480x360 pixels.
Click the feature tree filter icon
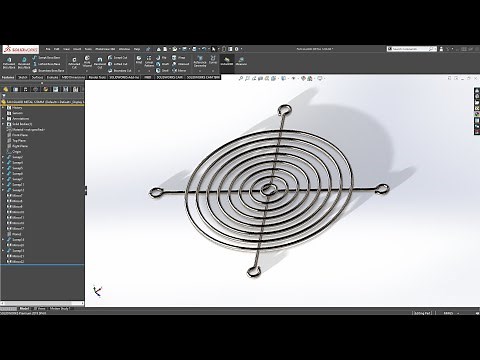[x=4, y=96]
